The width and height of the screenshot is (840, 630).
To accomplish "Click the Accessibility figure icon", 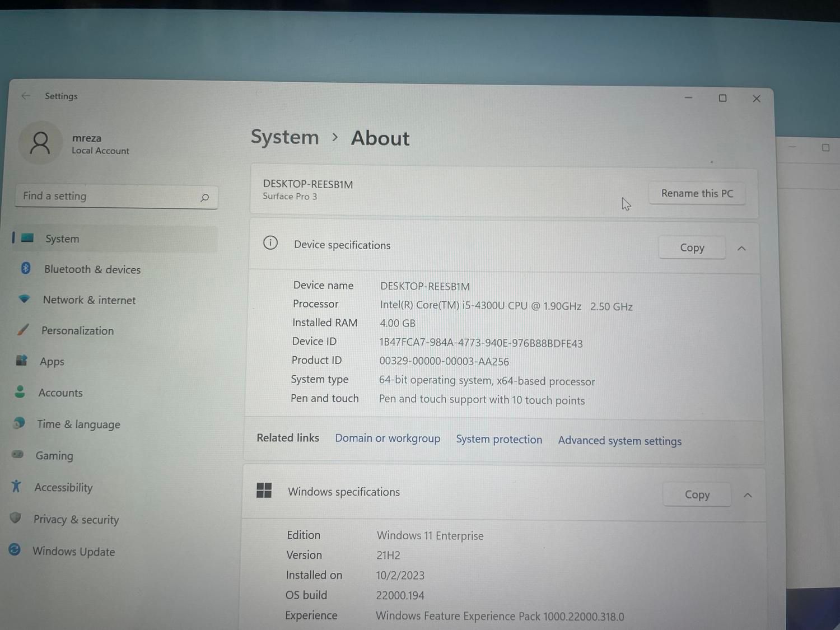I will (x=16, y=486).
